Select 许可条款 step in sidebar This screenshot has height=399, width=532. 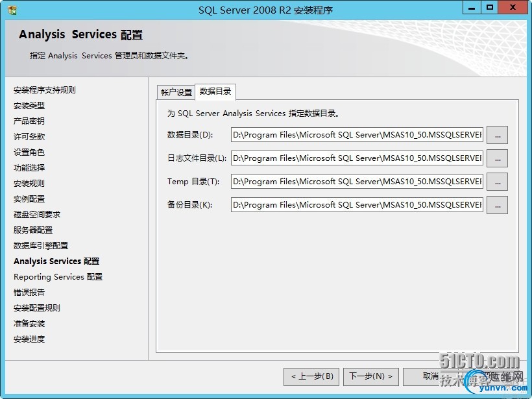pos(29,137)
